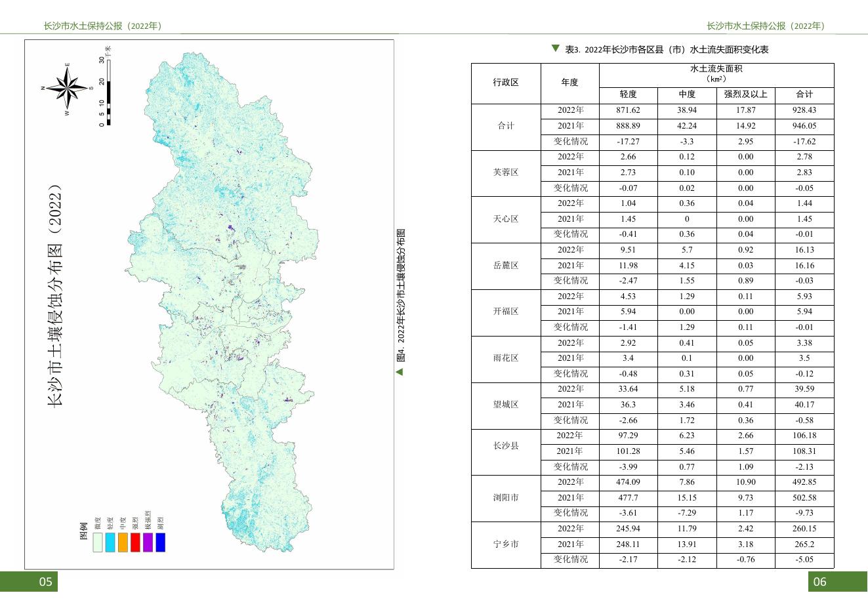The image size is (868, 614).
Task: Select the orange 中度 legend swatch
Action: (123, 542)
